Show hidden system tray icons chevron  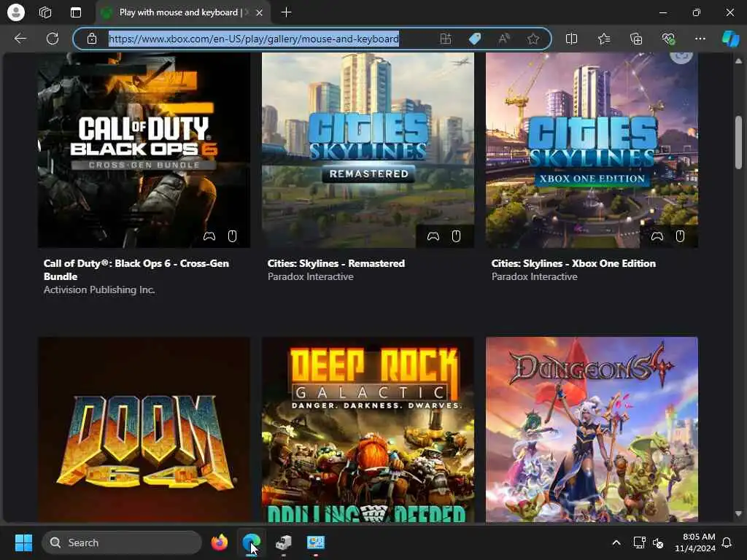616,542
